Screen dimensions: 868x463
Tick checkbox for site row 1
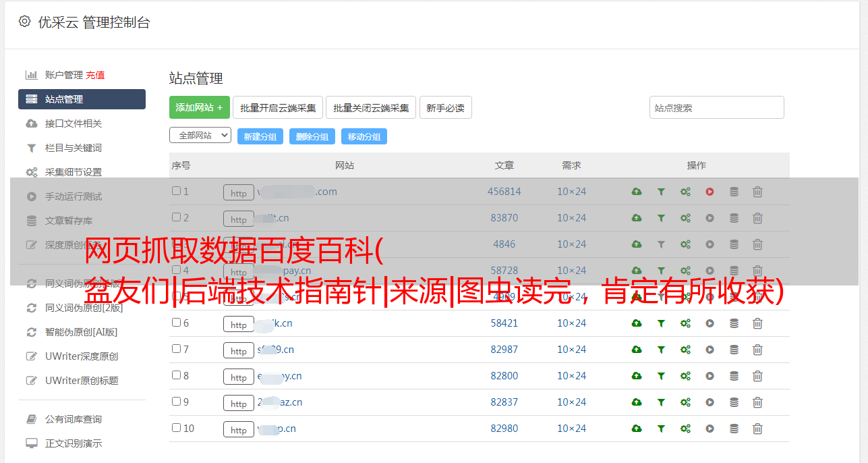(176, 191)
